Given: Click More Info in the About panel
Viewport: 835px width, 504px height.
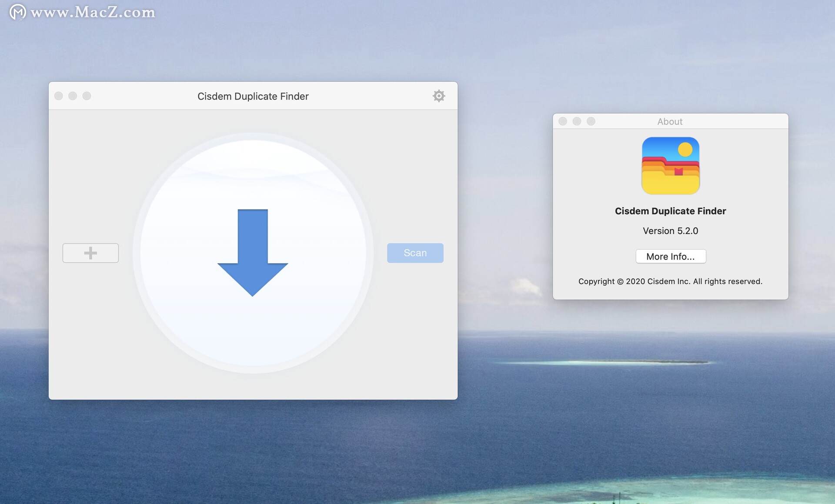Looking at the screenshot, I should (x=670, y=256).
